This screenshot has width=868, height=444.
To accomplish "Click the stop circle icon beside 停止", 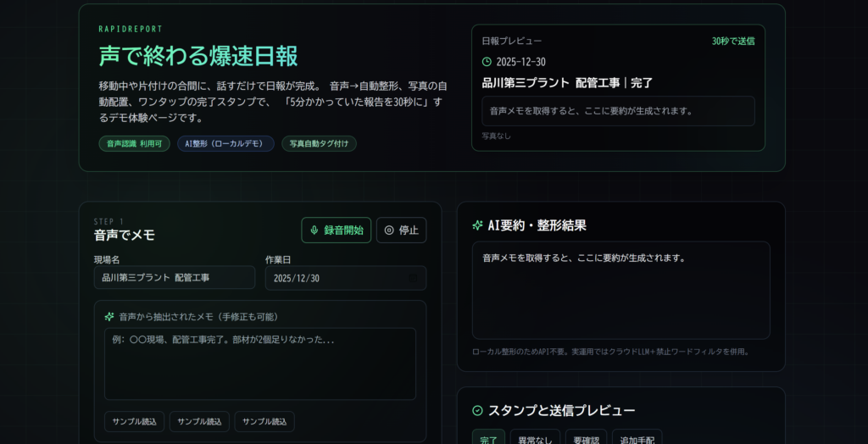I will pos(389,230).
